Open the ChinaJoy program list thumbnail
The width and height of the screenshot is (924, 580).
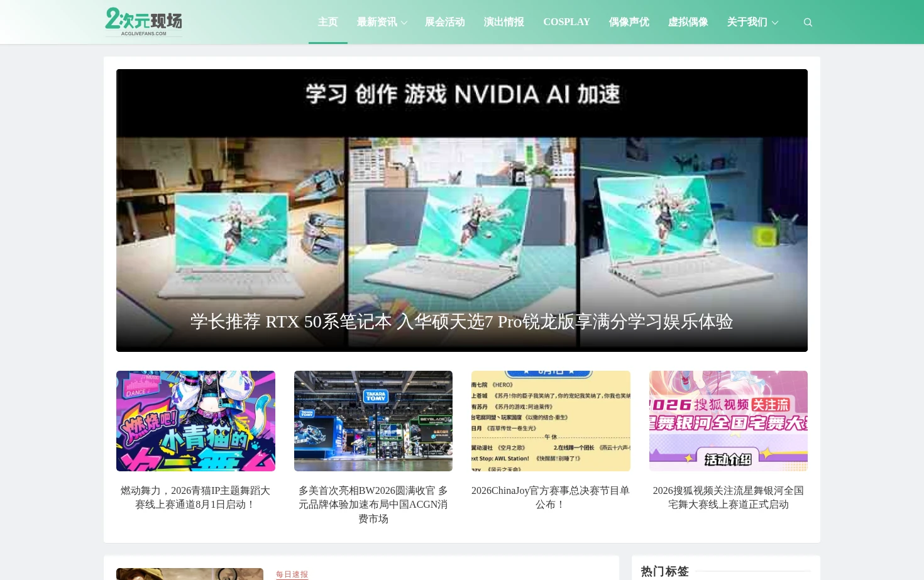[551, 421]
